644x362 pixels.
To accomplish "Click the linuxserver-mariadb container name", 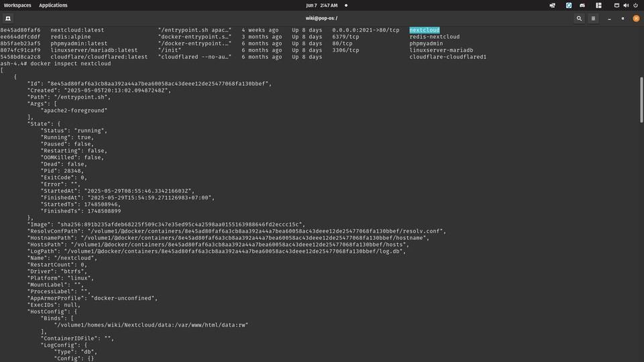I will 441,50.
